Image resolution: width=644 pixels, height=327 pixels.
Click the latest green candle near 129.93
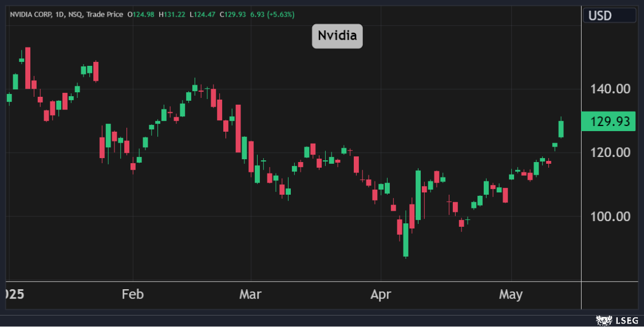(x=561, y=129)
